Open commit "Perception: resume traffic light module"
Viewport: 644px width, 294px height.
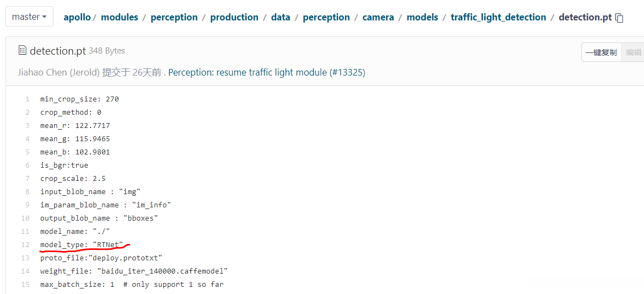point(266,72)
